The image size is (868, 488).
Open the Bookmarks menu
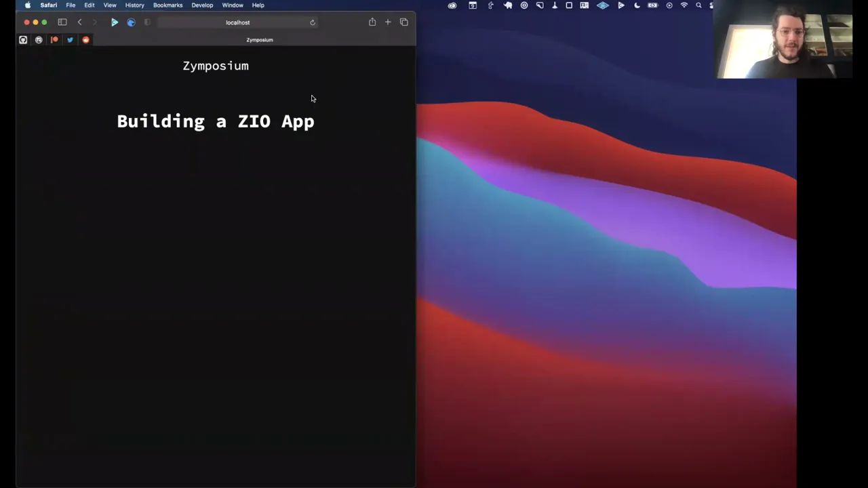pyautogui.click(x=167, y=5)
